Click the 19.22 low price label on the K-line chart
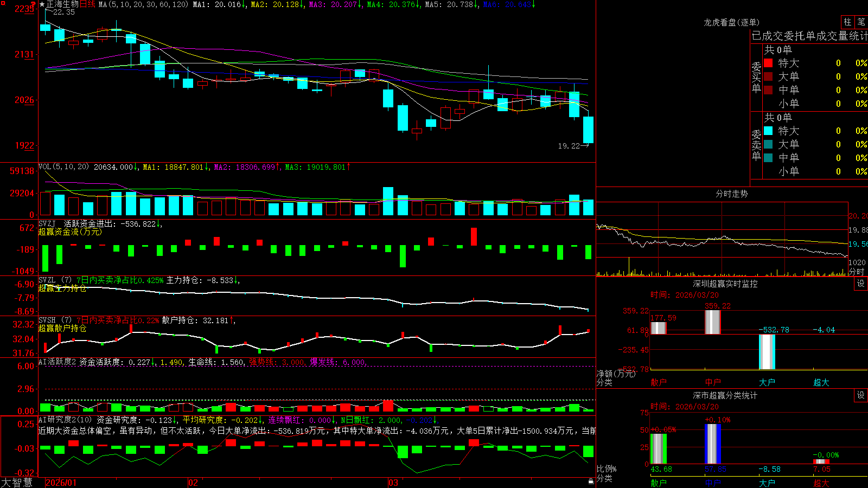 coord(569,146)
